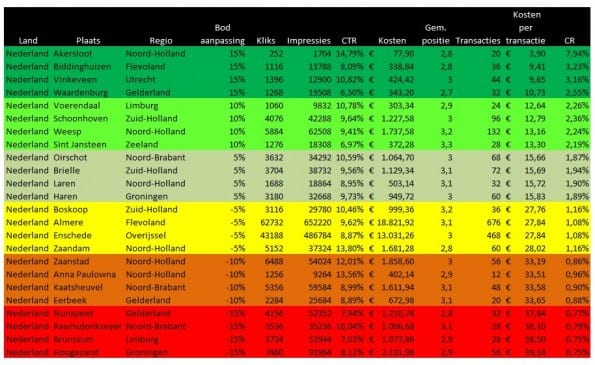This screenshot has height=365, width=595.
Task: Click the Kosten per transactie header
Action: (x=526, y=28)
